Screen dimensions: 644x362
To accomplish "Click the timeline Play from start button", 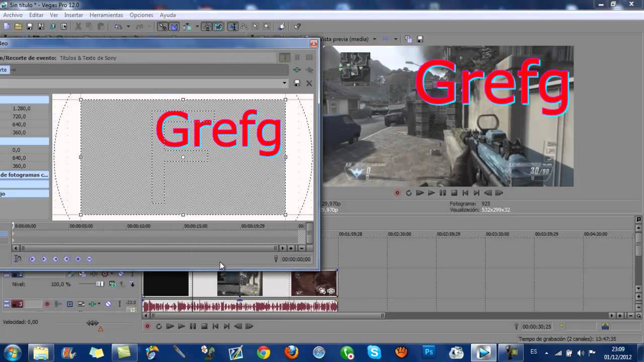I will tap(170, 326).
